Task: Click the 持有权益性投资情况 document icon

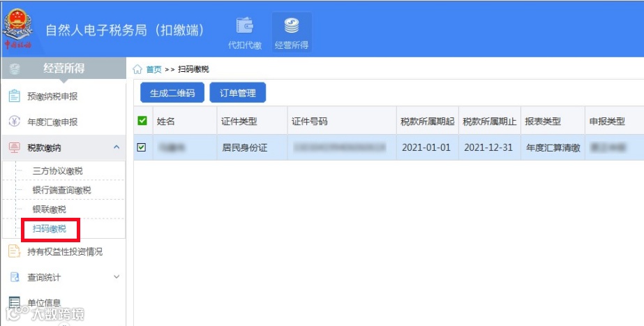Action: pos(15,251)
